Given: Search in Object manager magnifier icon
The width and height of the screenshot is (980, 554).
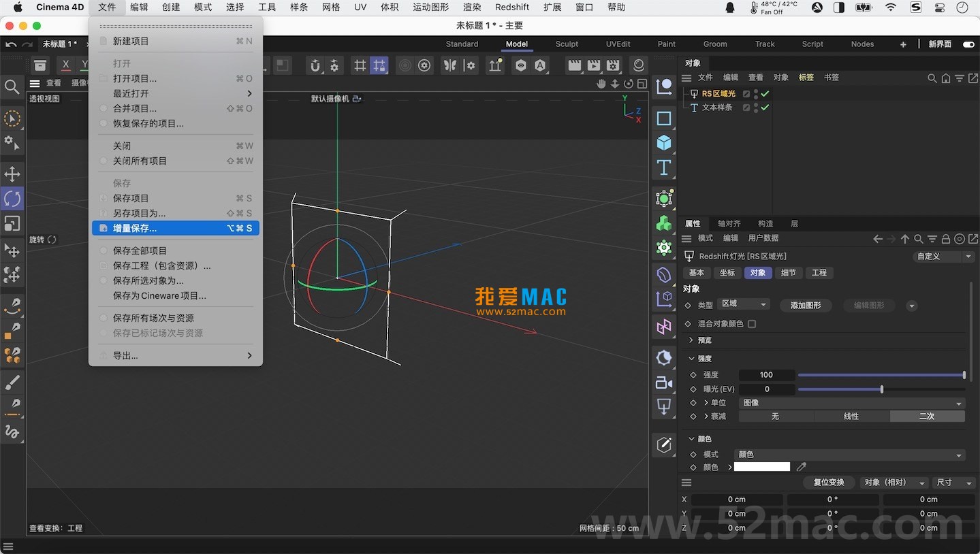Looking at the screenshot, I should click(932, 78).
